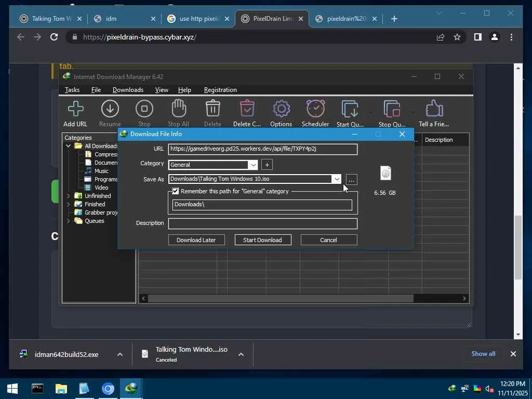Open File Explorer from the taskbar

point(61,389)
